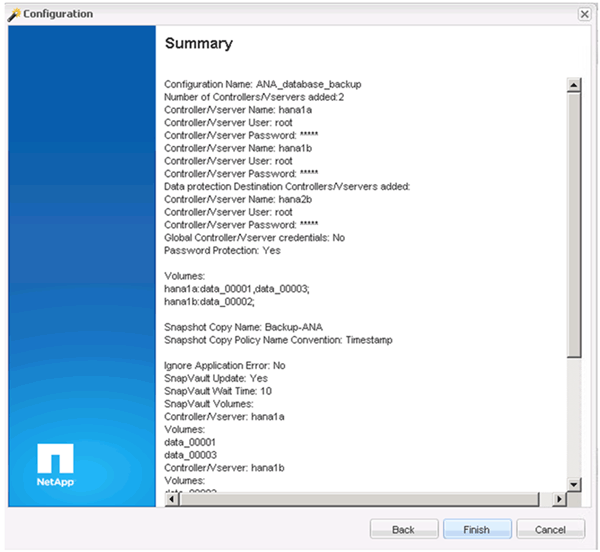Click 'SnapVault Wait Time: 10' line
Screen dimensions: 600x552
click(218, 391)
